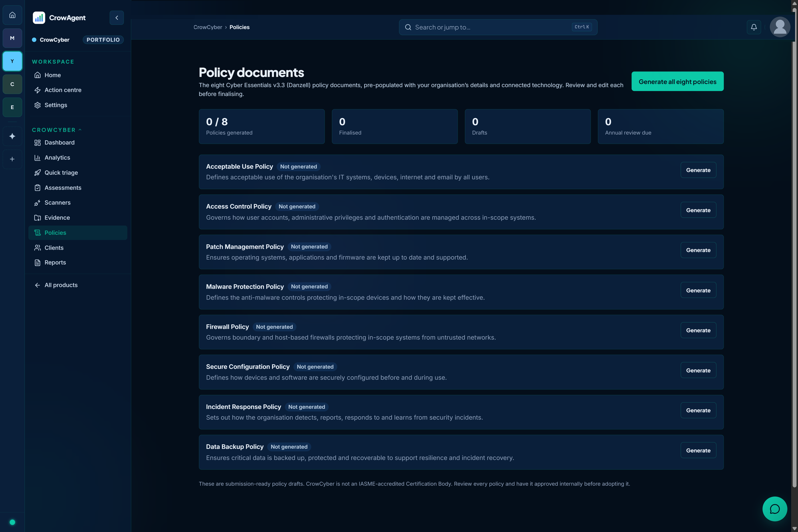This screenshot has height=532, width=798.
Task: Click the Scanners icon in sidebar
Action: pos(37,202)
